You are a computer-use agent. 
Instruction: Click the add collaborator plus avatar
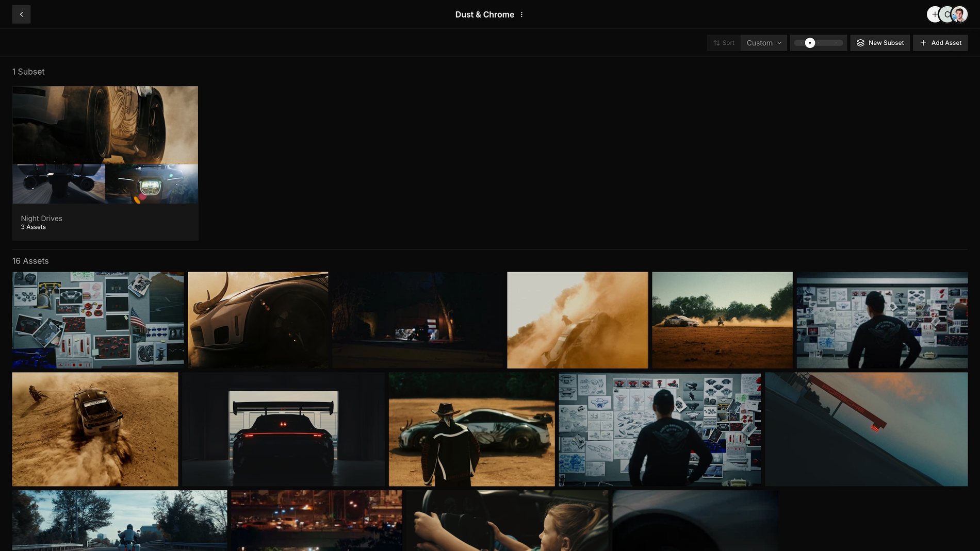[934, 14]
